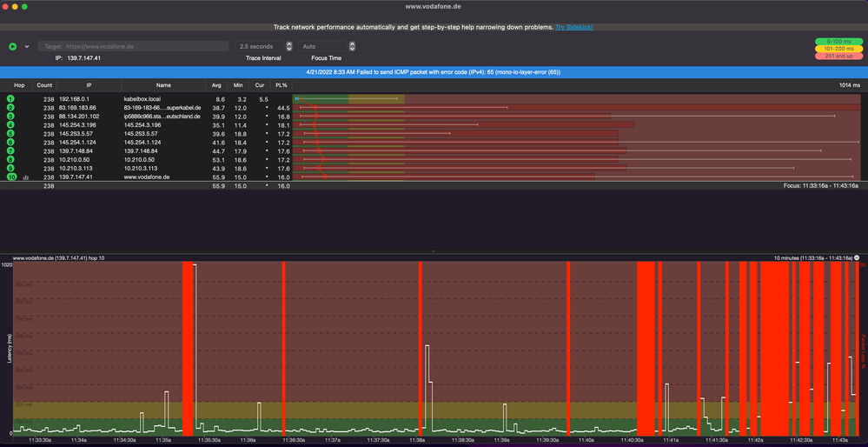Click the Hop column header
This screenshot has width=868, height=447.
coord(19,85)
